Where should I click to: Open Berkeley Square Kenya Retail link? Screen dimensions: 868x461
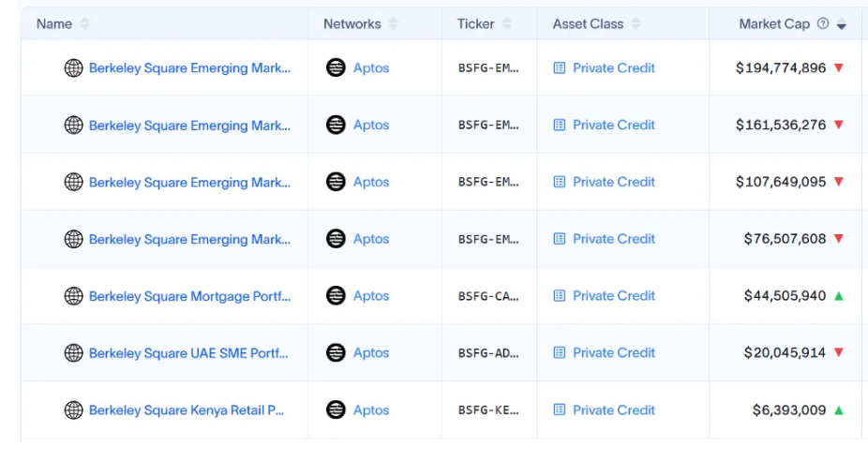pos(187,410)
